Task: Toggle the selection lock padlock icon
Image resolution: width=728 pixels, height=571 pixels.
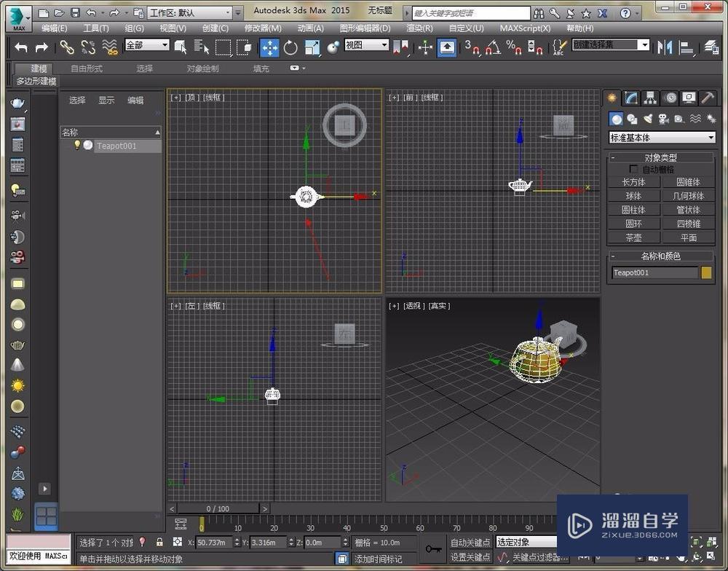Action: pyautogui.click(x=159, y=542)
